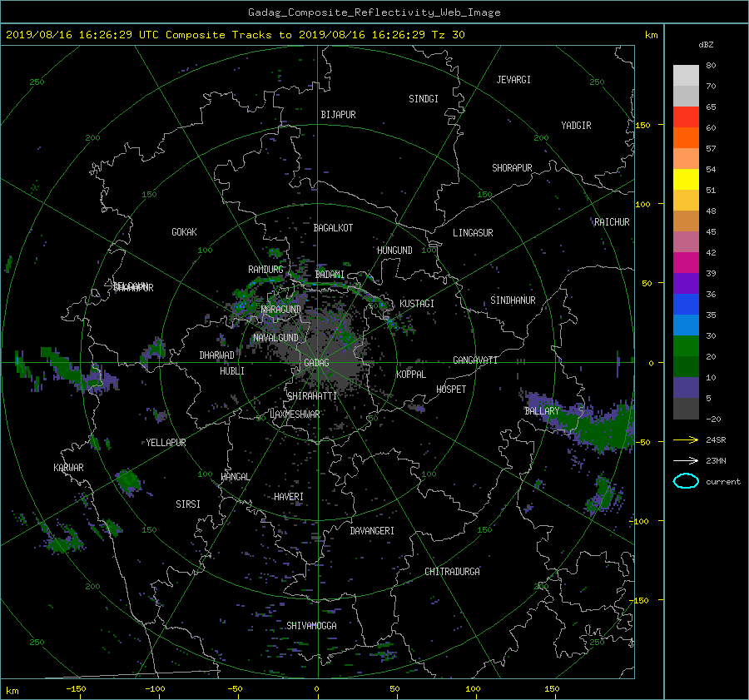Click the GADAG radar center label
The width and height of the screenshot is (749, 700).
point(316,363)
